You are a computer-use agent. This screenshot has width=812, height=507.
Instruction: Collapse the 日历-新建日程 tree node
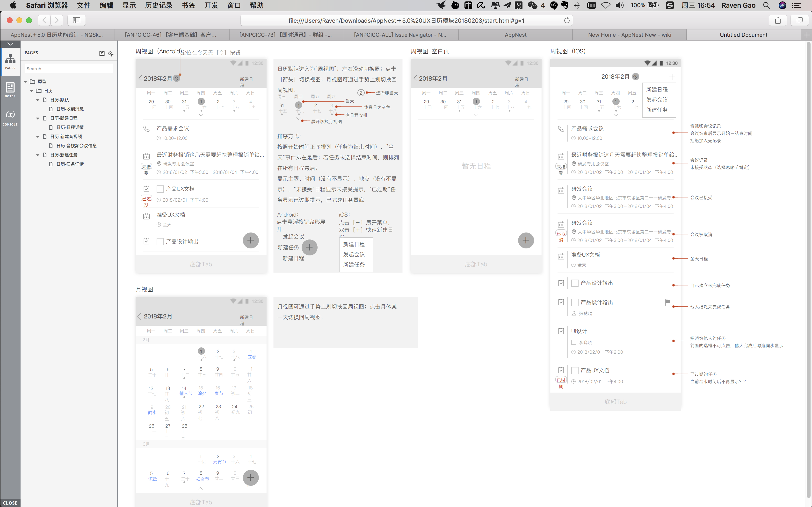38,118
